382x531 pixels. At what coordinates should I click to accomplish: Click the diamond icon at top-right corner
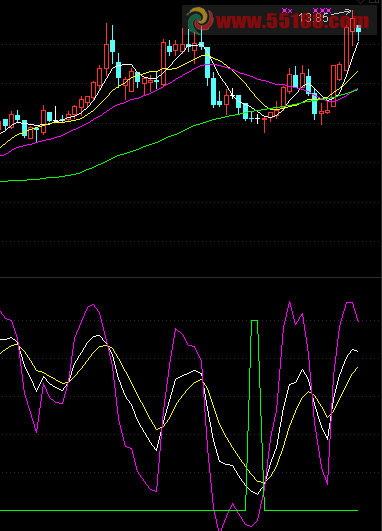point(360,1)
